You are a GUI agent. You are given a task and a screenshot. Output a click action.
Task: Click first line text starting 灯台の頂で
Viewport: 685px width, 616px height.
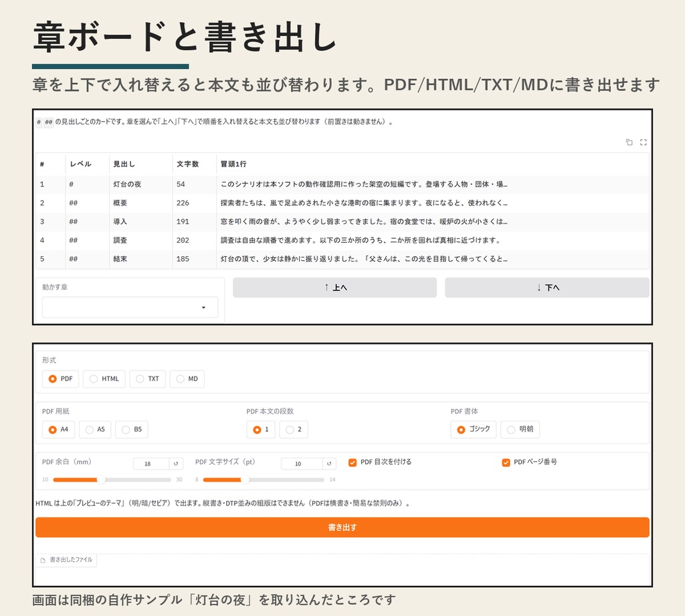click(364, 259)
